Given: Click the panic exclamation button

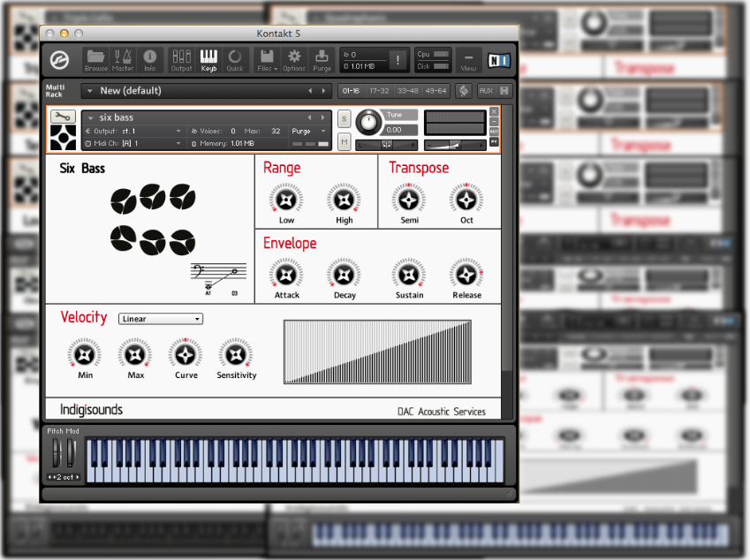Looking at the screenshot, I should [x=398, y=60].
